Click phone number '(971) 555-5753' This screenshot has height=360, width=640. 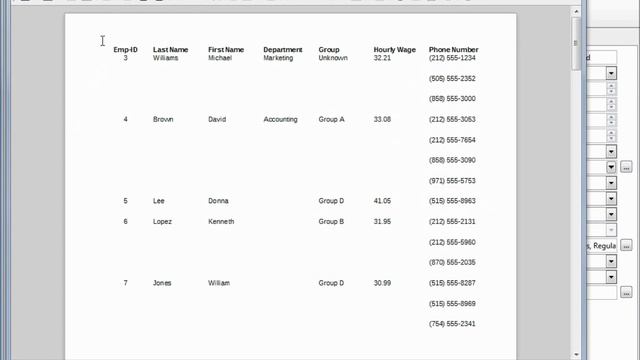pos(452,181)
